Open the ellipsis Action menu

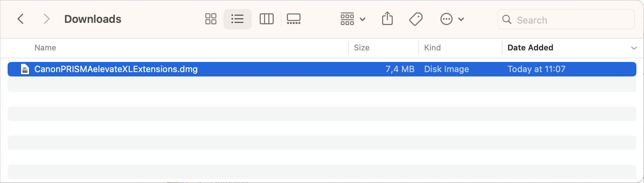pos(452,19)
